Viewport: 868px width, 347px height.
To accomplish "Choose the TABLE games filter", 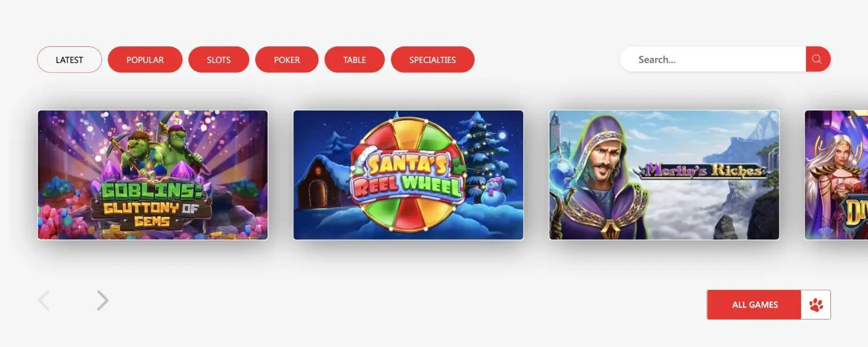I will (x=355, y=60).
